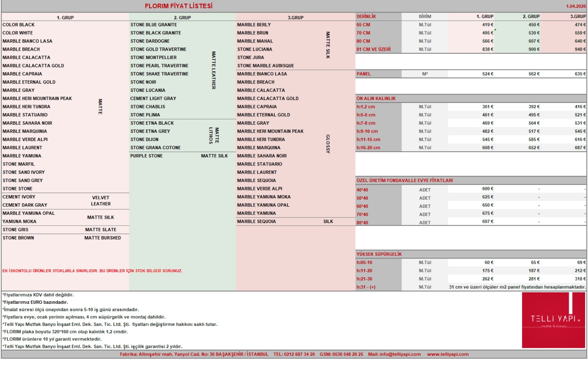Select "STONE BLUE GRANITE" in group 2
The width and height of the screenshot is (588, 390).
tap(154, 25)
